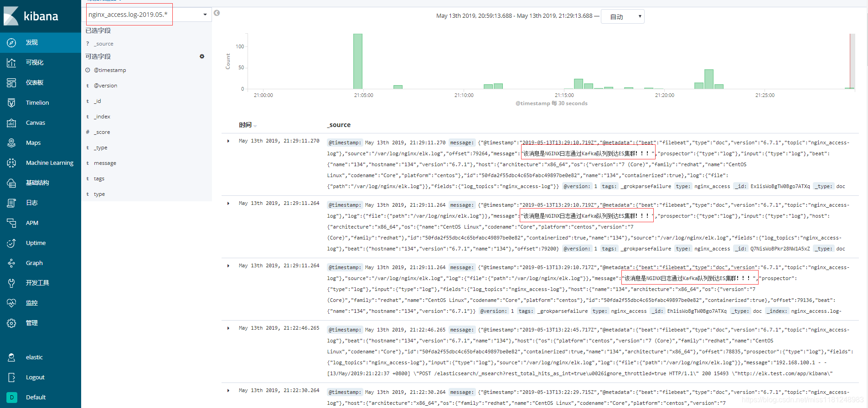Click the time range text May 13th 2019, 20:59:13.688

[474, 16]
